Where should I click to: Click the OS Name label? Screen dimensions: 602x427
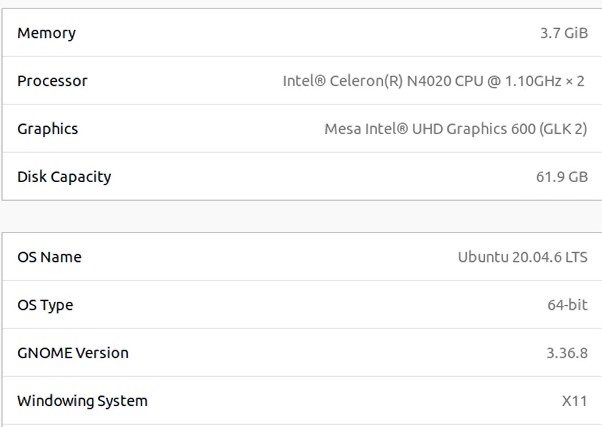(50, 257)
